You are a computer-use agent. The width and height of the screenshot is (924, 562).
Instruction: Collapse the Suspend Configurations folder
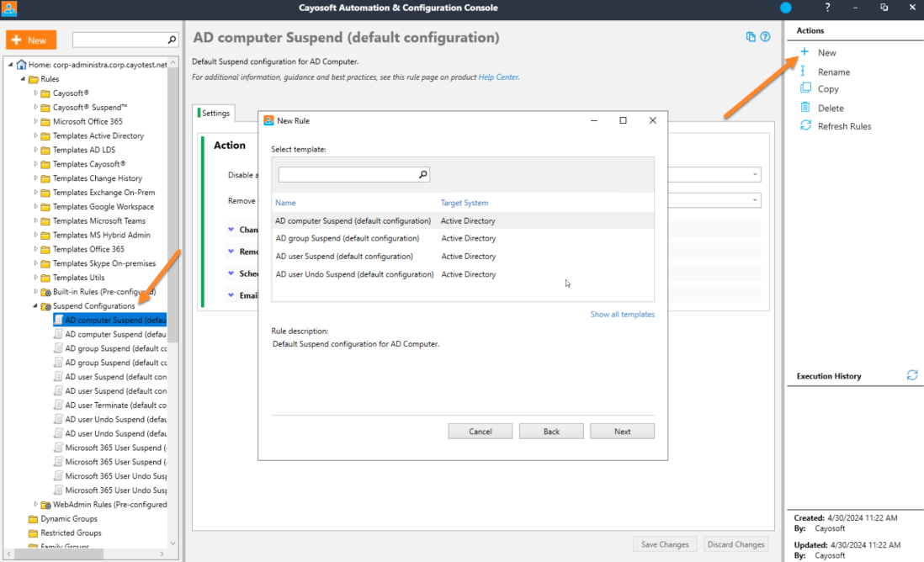[x=35, y=305]
